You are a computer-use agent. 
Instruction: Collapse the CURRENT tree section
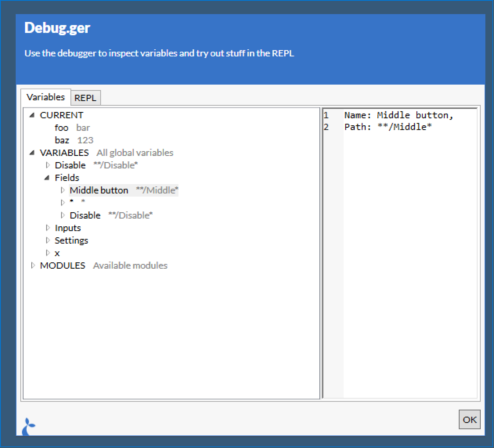coord(32,115)
